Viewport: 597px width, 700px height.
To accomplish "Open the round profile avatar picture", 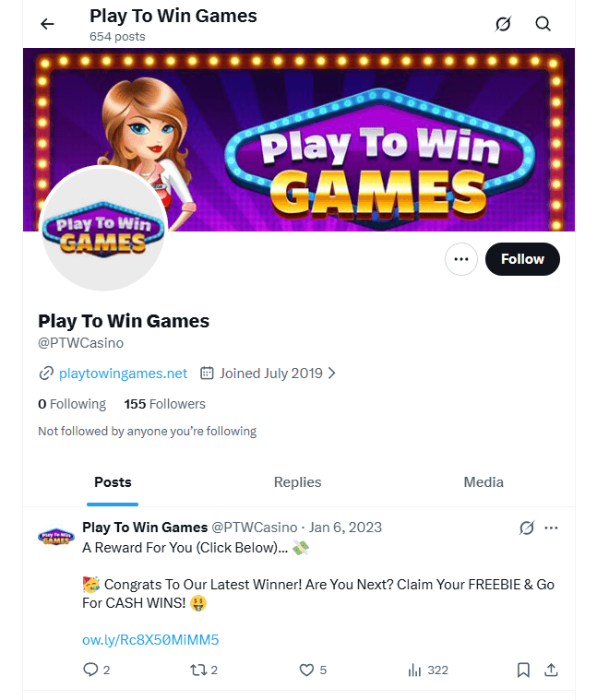I will click(104, 230).
